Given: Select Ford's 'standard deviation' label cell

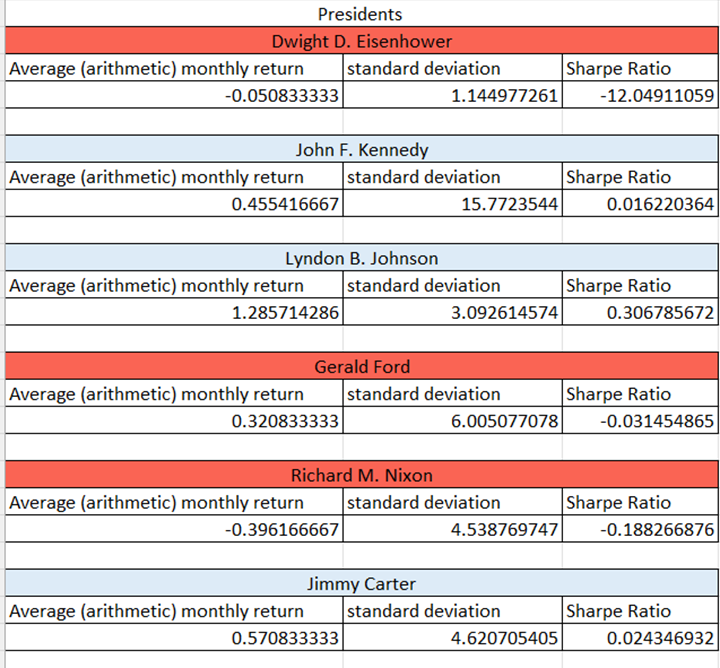Looking at the screenshot, I should 452,393.
